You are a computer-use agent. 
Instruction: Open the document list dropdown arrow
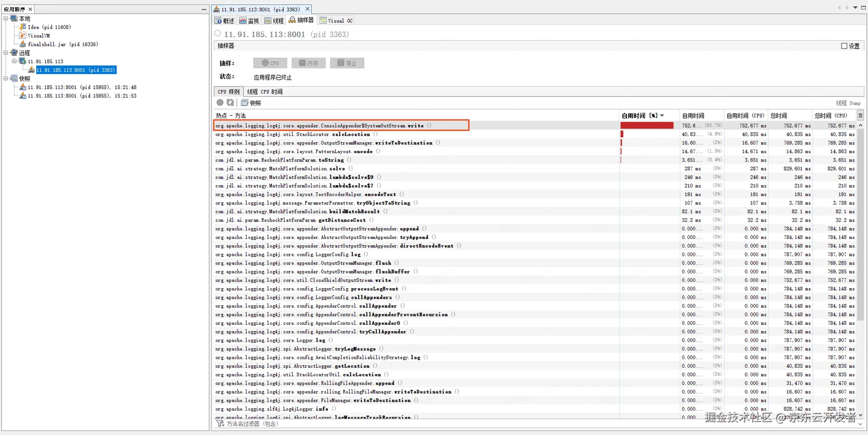coord(855,8)
